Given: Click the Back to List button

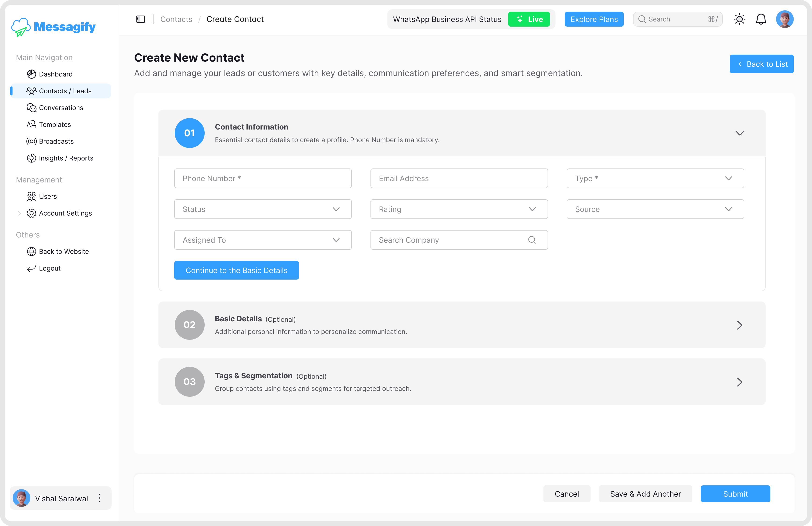Looking at the screenshot, I should (761, 64).
